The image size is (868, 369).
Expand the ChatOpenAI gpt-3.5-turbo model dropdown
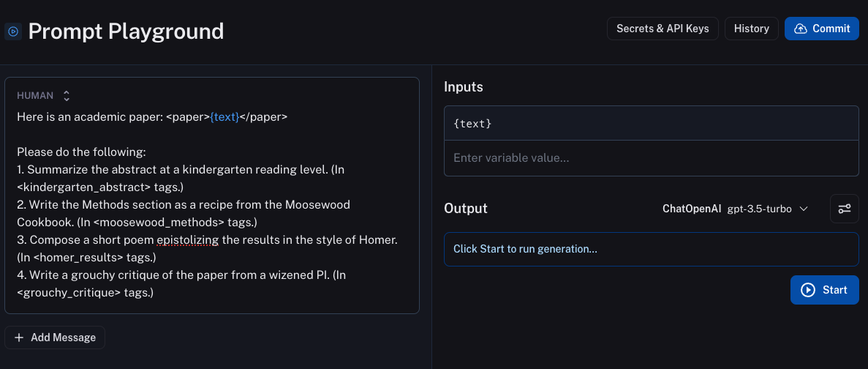[734, 209]
